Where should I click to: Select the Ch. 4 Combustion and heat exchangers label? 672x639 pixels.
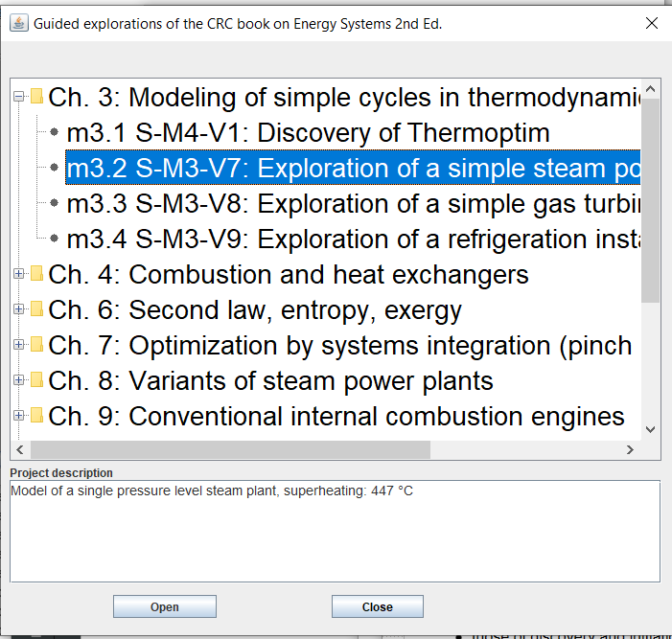289,274
